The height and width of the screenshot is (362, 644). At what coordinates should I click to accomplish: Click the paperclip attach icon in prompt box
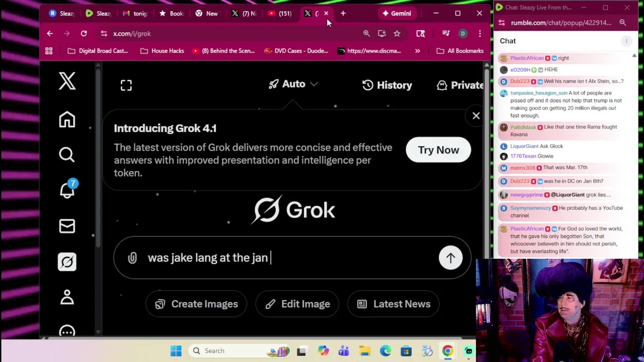point(132,257)
